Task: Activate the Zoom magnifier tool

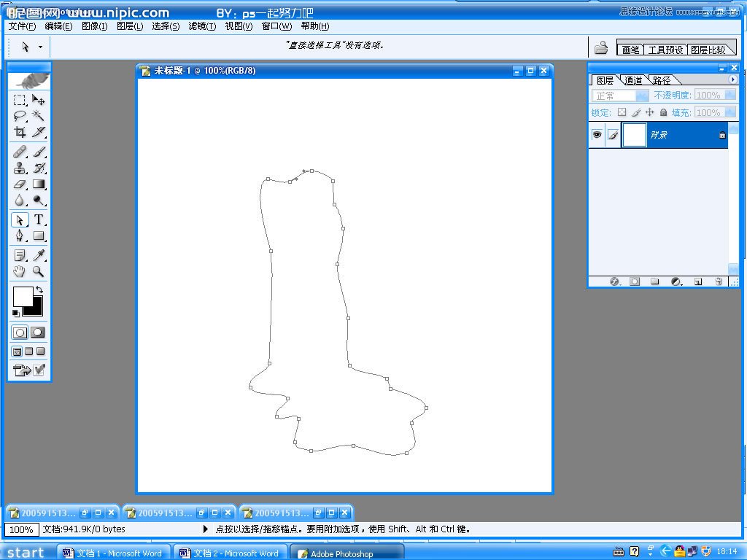Action: tap(39, 271)
